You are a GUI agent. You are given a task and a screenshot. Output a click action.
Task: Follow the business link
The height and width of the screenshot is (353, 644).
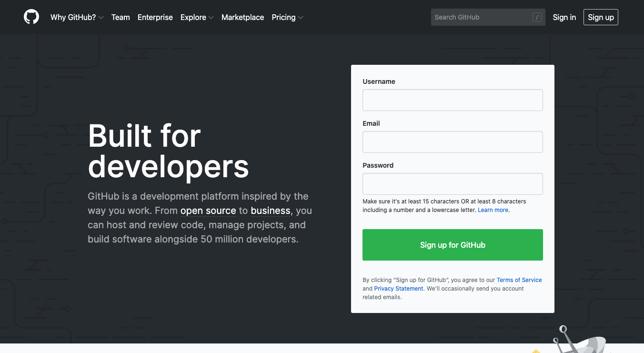(x=271, y=211)
